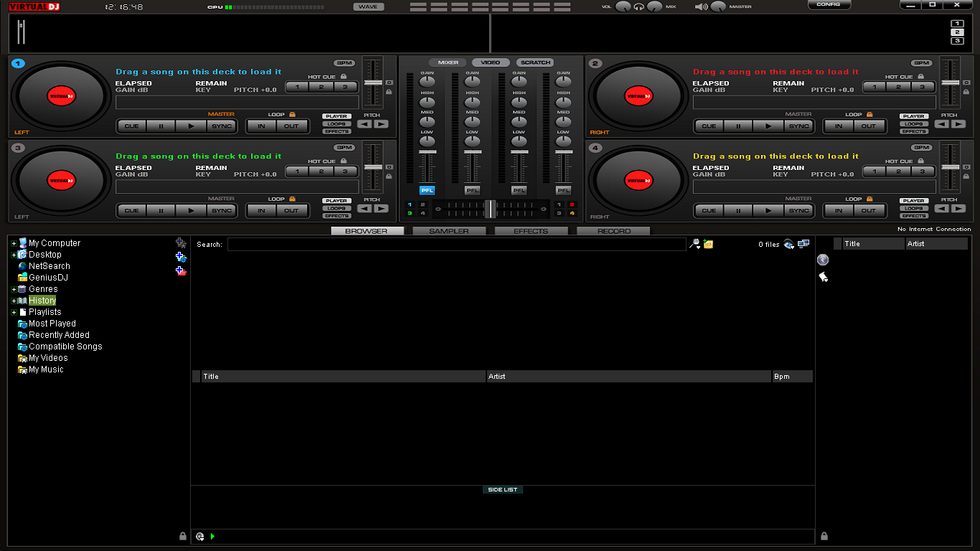980x551 pixels.
Task: Open the CONFIG settings
Action: (x=829, y=4)
